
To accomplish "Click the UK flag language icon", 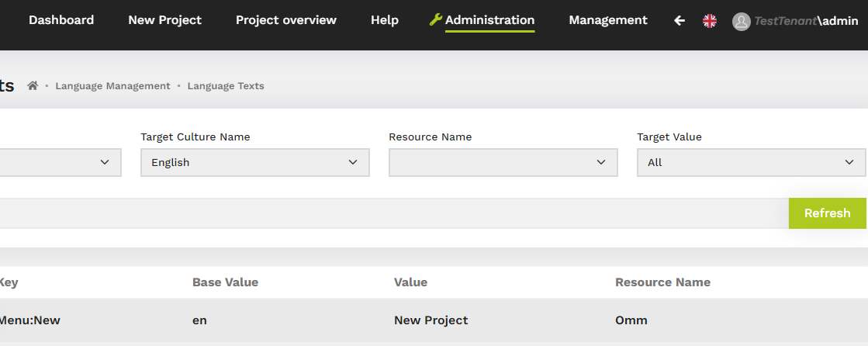I will (x=709, y=21).
